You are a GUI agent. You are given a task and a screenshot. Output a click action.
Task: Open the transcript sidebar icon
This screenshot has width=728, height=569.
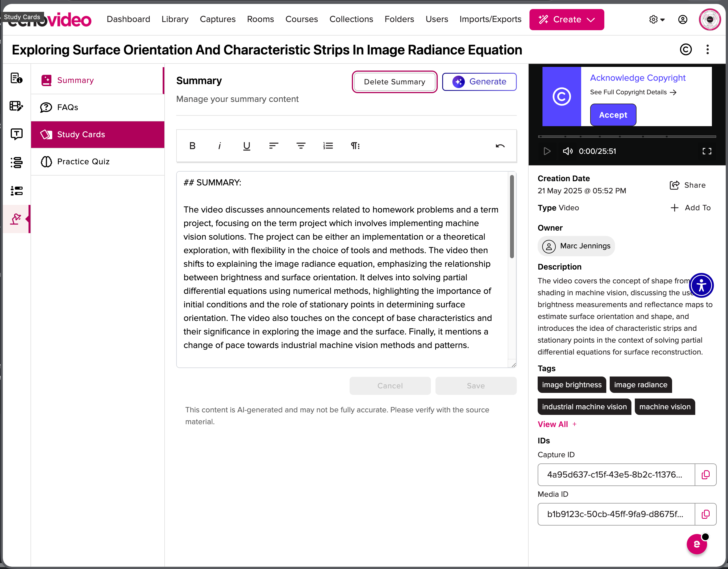tap(16, 134)
